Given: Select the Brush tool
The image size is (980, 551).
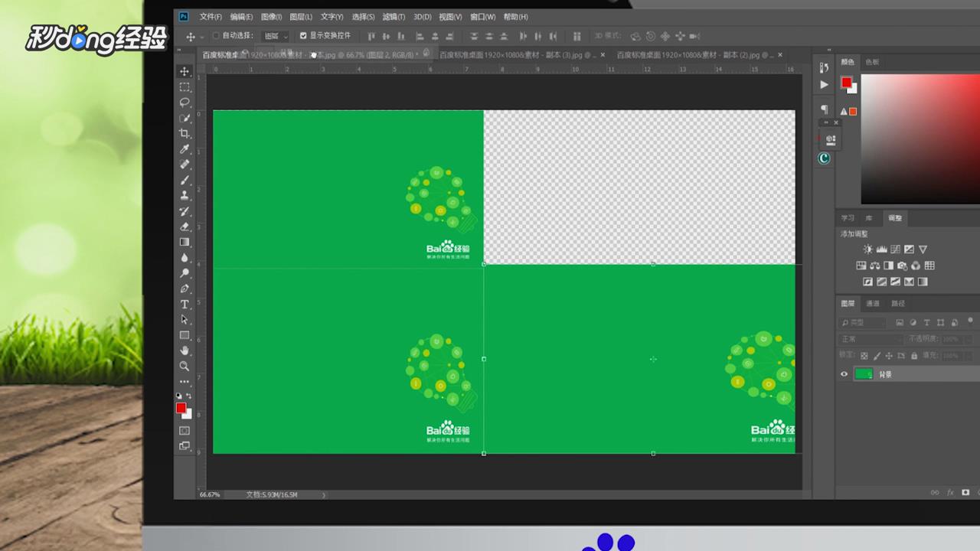Looking at the screenshot, I should tap(185, 180).
